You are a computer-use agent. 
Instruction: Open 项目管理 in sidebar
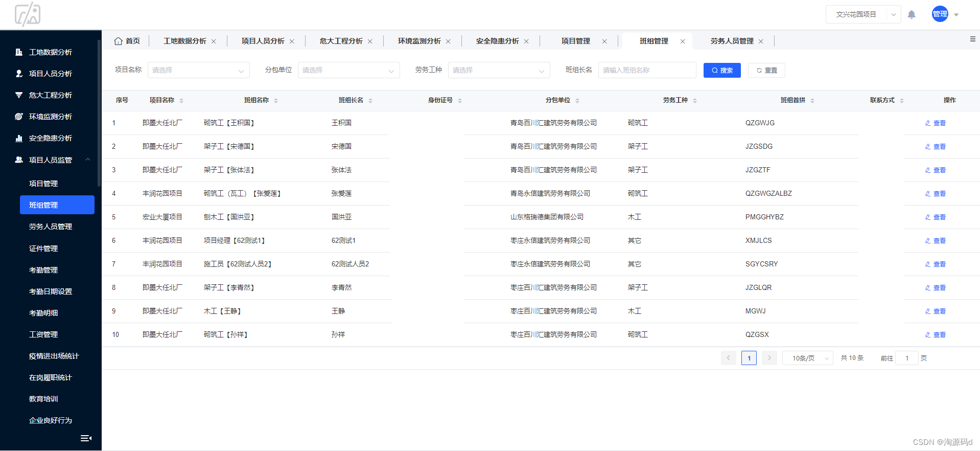point(43,184)
